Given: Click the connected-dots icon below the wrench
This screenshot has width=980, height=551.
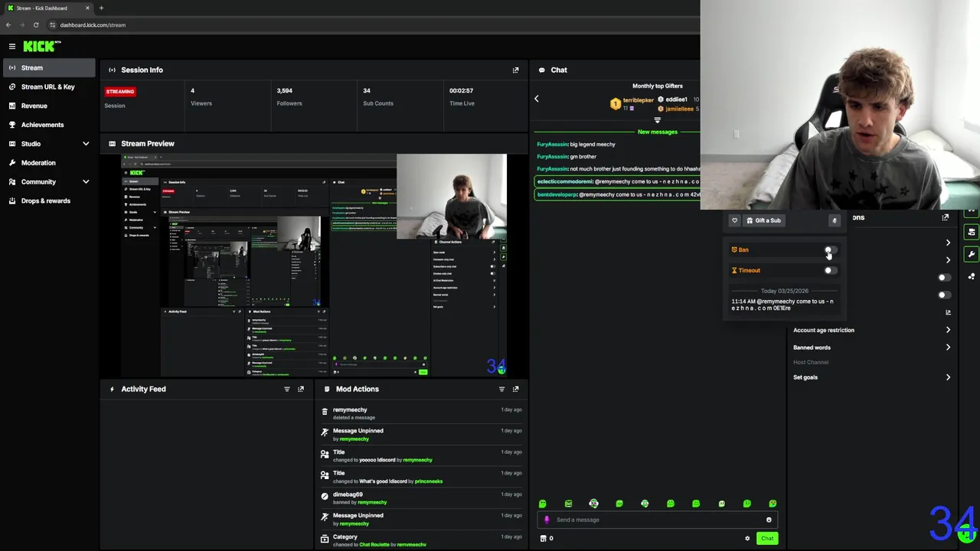Looking at the screenshot, I should 972,276.
